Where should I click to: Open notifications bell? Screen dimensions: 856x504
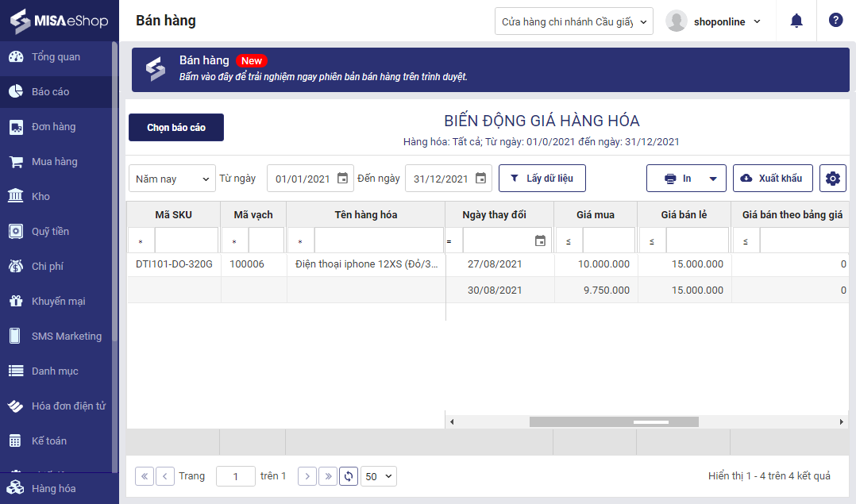(796, 21)
